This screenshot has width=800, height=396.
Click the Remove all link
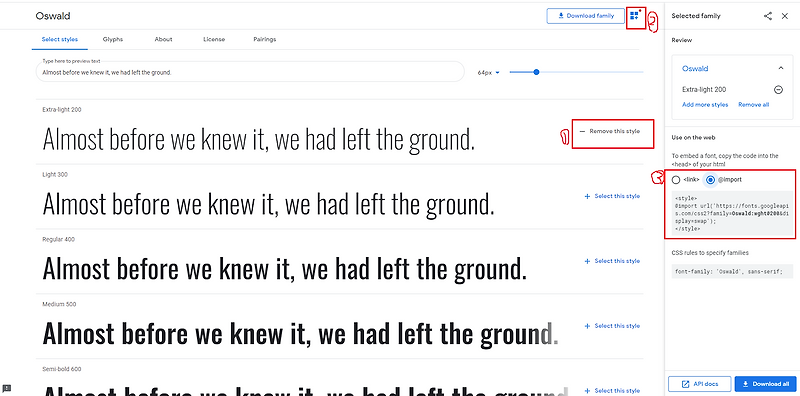coord(754,105)
